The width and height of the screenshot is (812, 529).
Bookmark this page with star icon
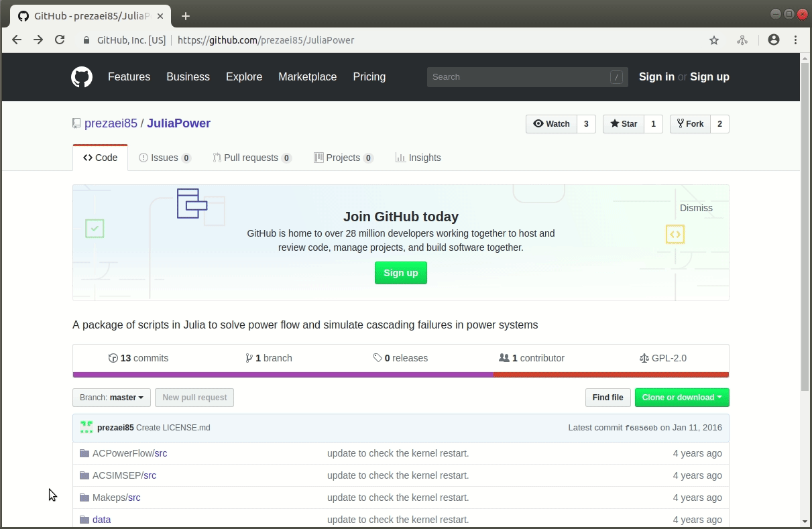(x=714, y=40)
